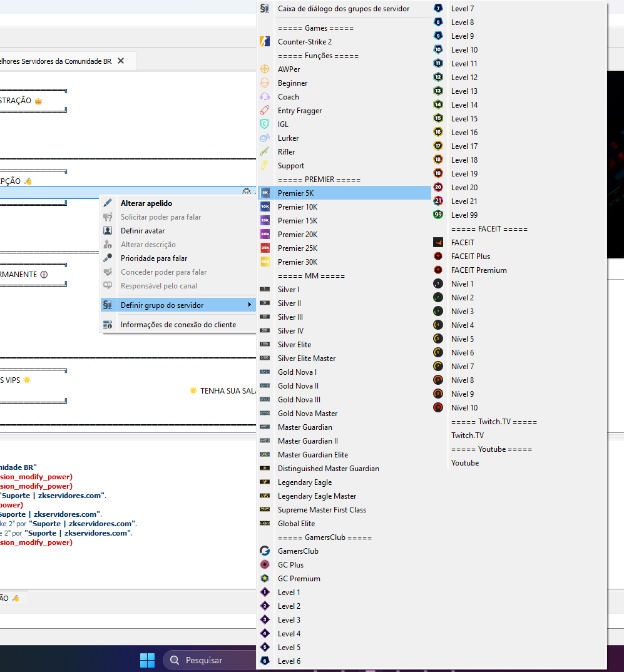The image size is (624, 672).
Task: Select the AWPer role icon
Action: click(265, 69)
